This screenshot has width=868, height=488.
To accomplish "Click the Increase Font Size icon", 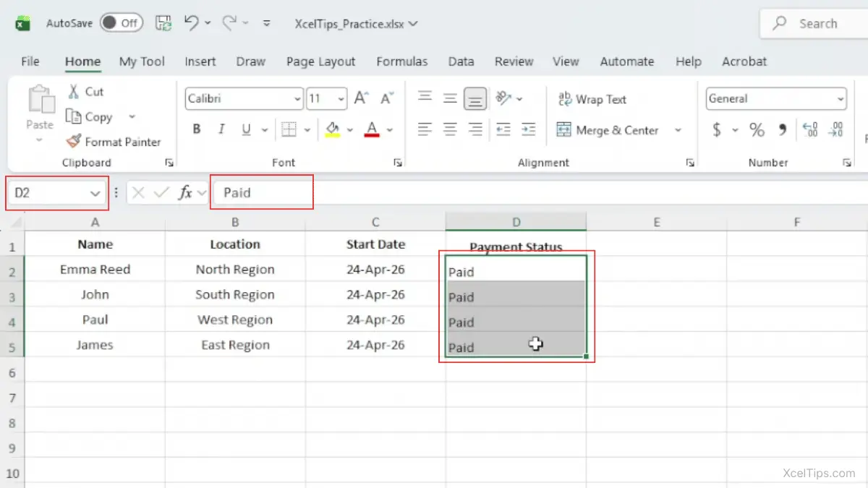I will point(361,99).
